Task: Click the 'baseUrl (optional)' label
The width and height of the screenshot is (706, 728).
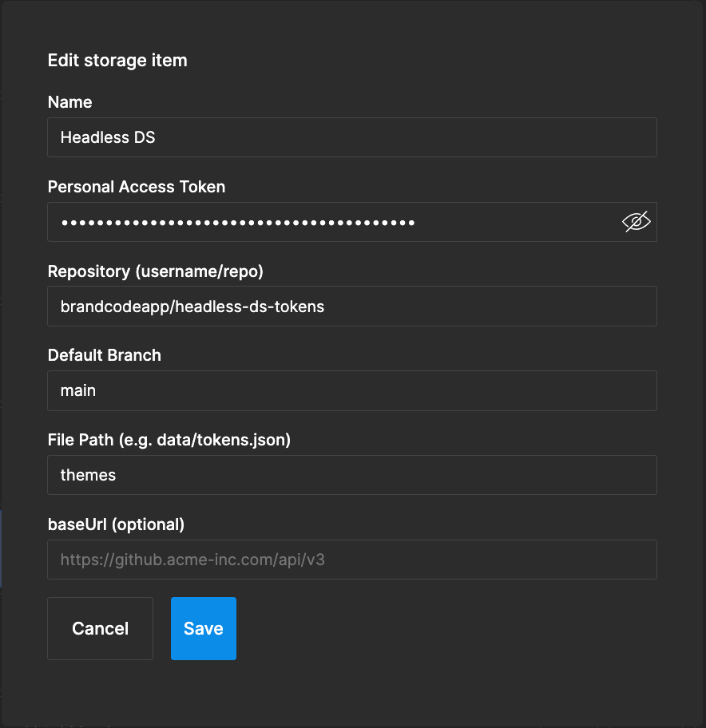Action: pyautogui.click(x=116, y=524)
